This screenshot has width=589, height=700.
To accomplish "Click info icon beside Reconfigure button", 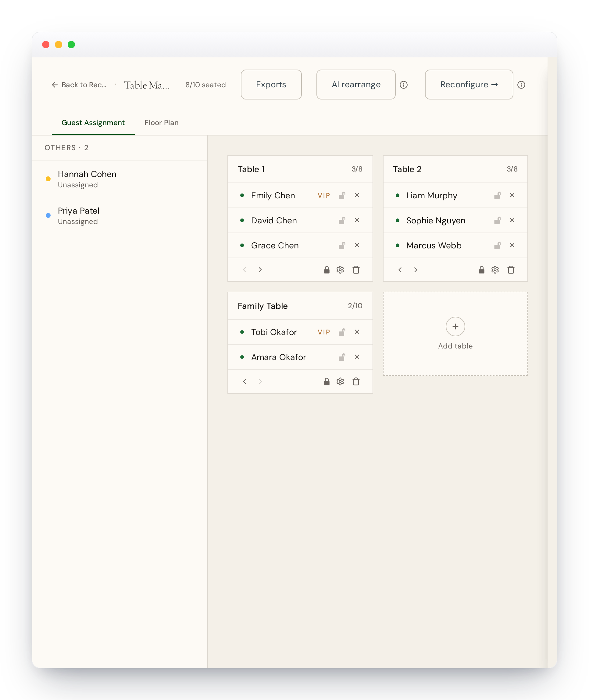I will [521, 85].
